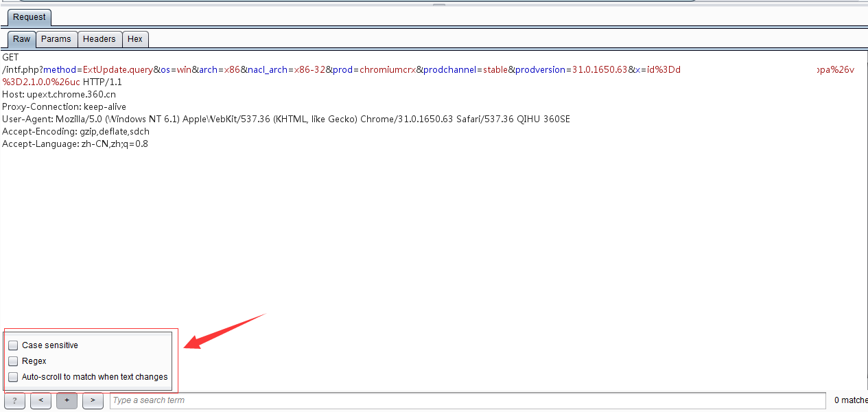
Task: Click the plus search options button
Action: pyautogui.click(x=67, y=400)
